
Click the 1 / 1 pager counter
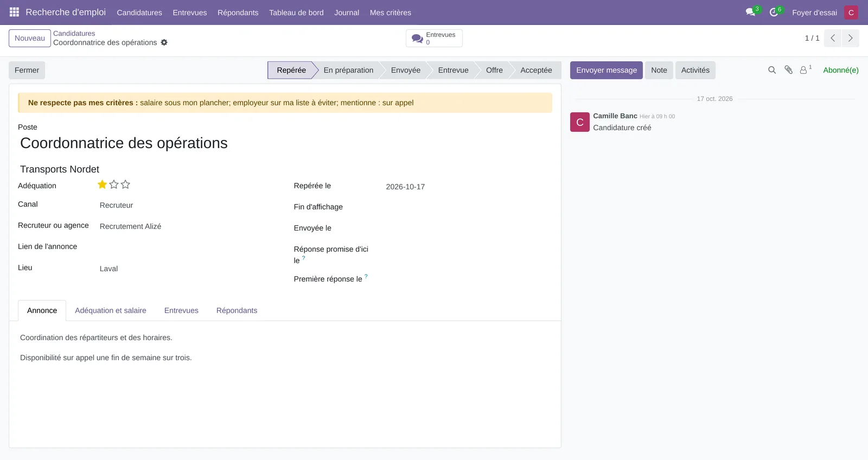812,38
